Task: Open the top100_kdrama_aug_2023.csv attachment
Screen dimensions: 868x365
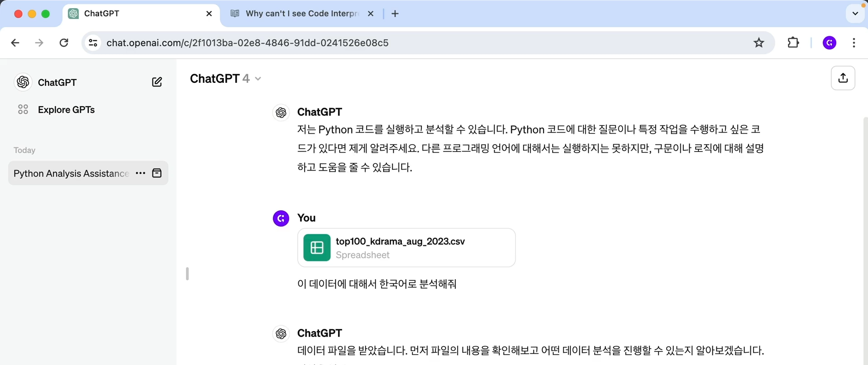Action: pyautogui.click(x=406, y=247)
